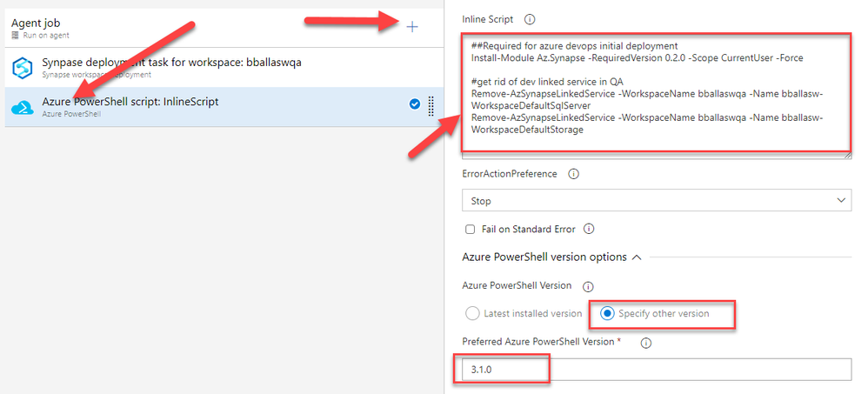Collapse the Azure PowerShell version options section
This screenshot has width=868, height=394.
tap(636, 257)
